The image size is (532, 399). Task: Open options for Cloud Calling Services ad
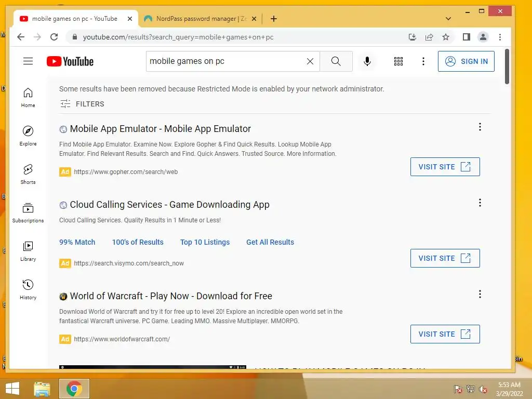(480, 203)
